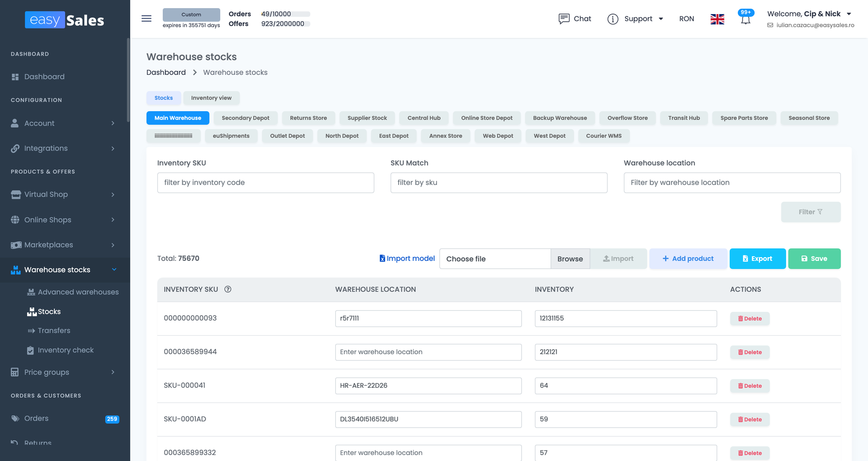Toggle the hamburger sidebar menu icon
868x461 pixels.
(146, 18)
